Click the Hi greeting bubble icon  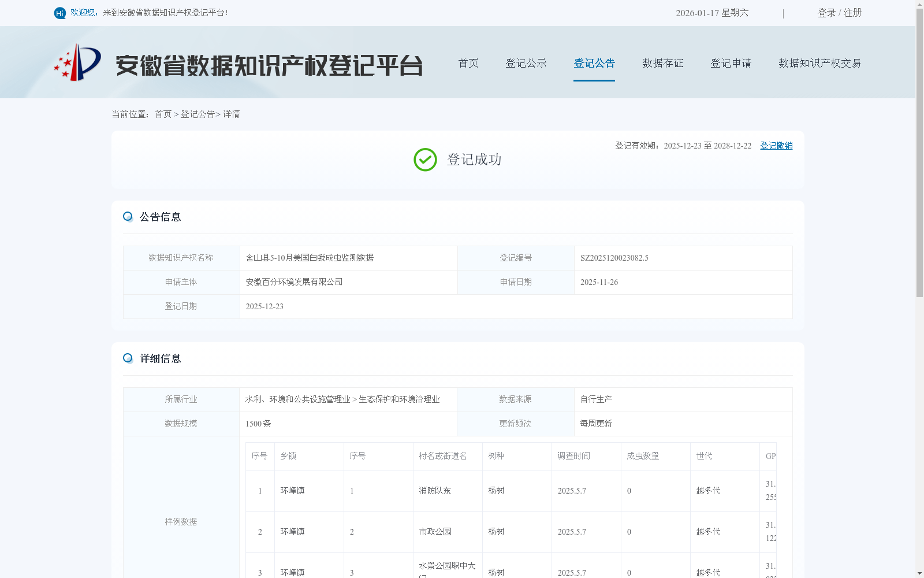click(x=60, y=13)
